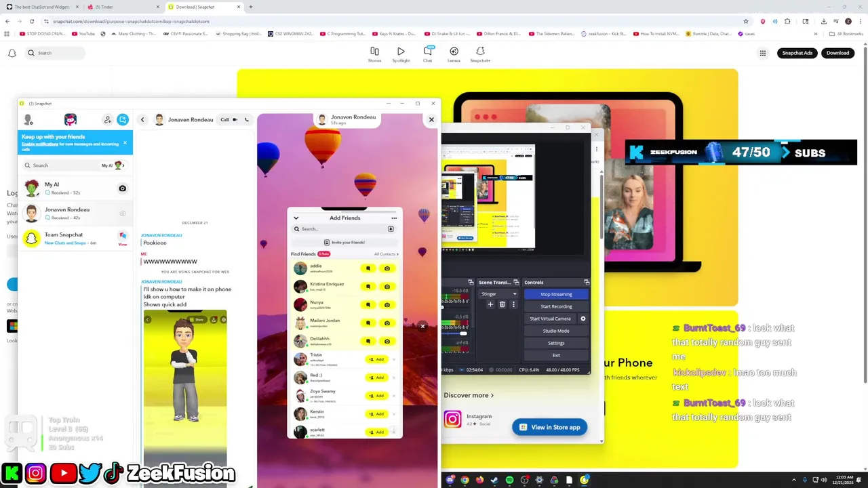The image size is (868, 488).
Task: Show hidden icons in system tray
Action: pyautogui.click(x=795, y=480)
